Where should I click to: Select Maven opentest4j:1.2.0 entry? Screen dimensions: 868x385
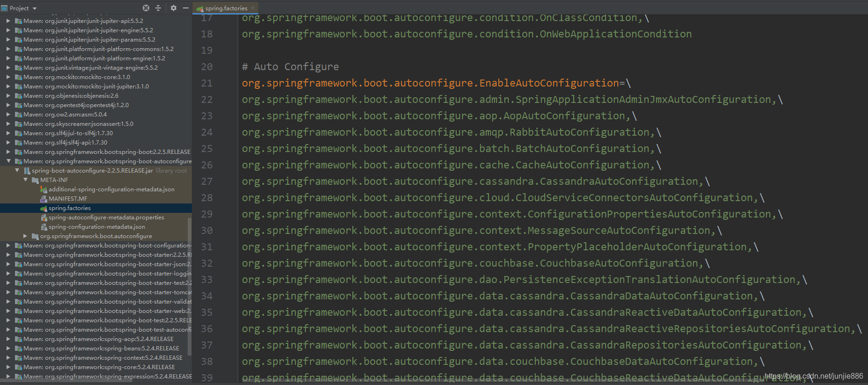(76, 105)
